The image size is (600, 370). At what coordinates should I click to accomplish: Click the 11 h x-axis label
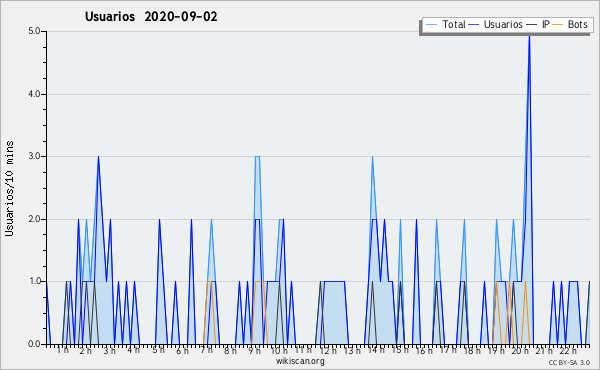pyautogui.click(x=303, y=350)
